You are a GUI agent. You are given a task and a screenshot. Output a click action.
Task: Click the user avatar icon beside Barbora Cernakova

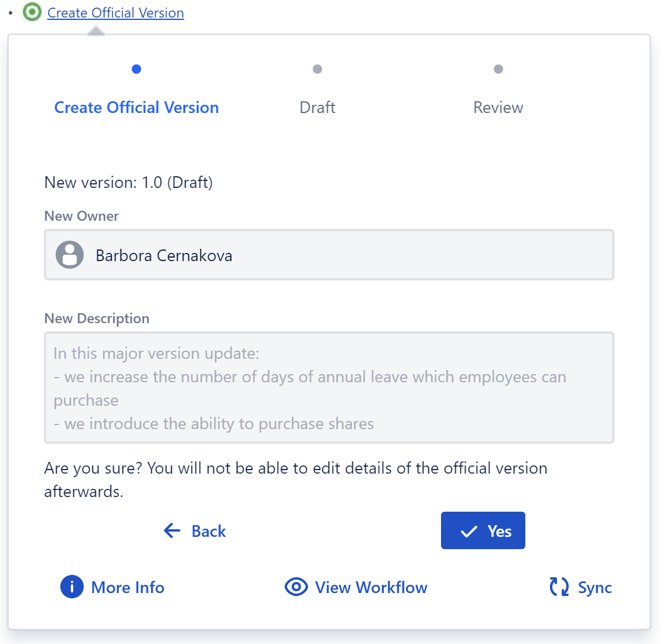click(x=70, y=255)
